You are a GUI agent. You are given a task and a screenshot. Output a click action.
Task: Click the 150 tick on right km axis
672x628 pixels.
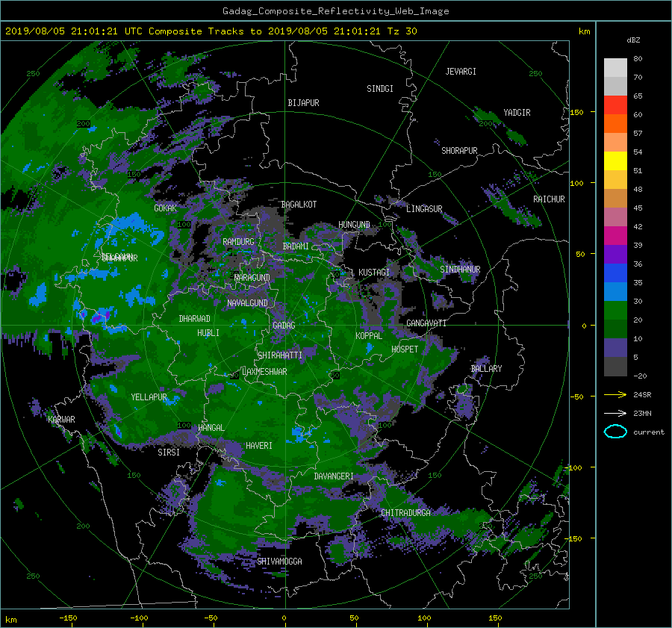point(577,112)
